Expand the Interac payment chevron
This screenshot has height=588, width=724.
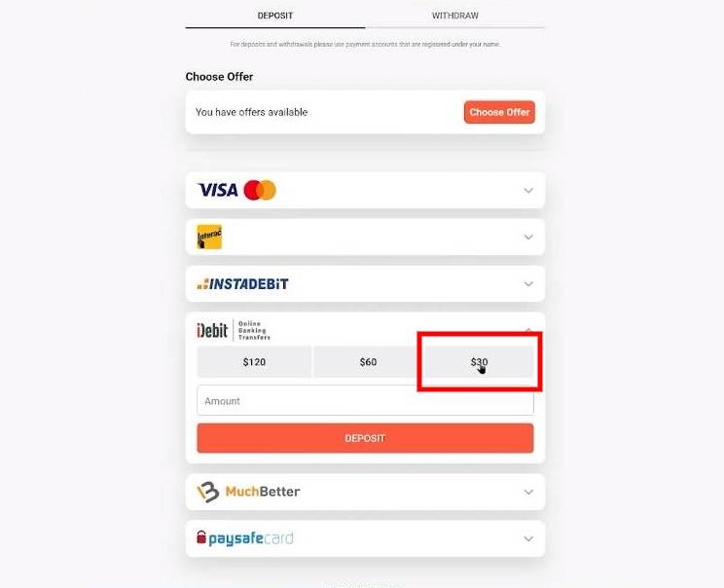(x=528, y=237)
